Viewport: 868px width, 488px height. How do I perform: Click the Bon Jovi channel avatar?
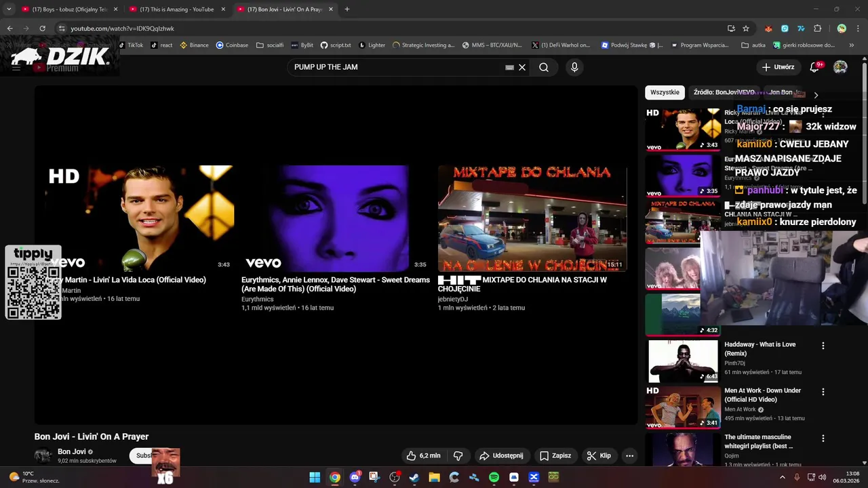click(43, 455)
